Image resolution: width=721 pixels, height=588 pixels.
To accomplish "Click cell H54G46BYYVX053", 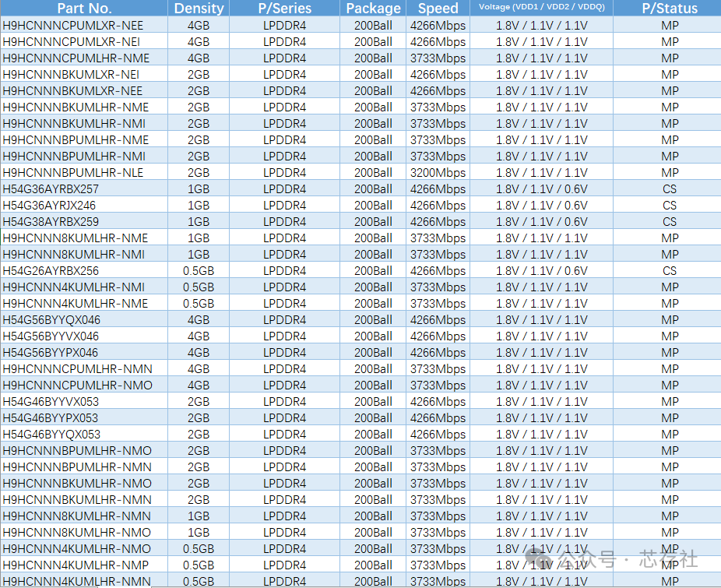I will click(x=84, y=401).
